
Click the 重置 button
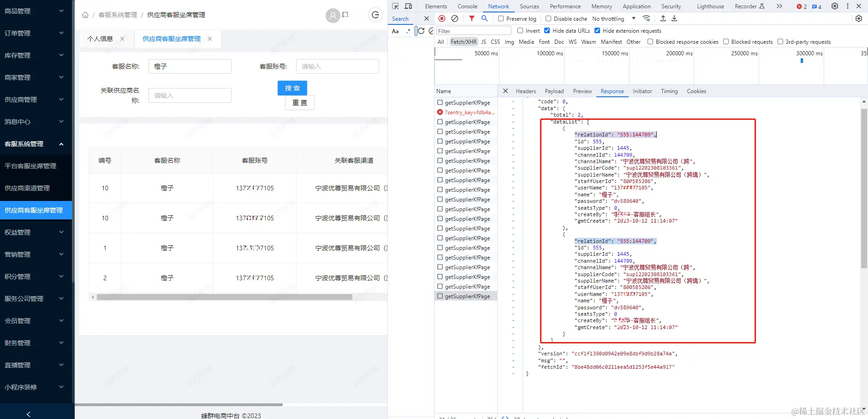point(300,103)
